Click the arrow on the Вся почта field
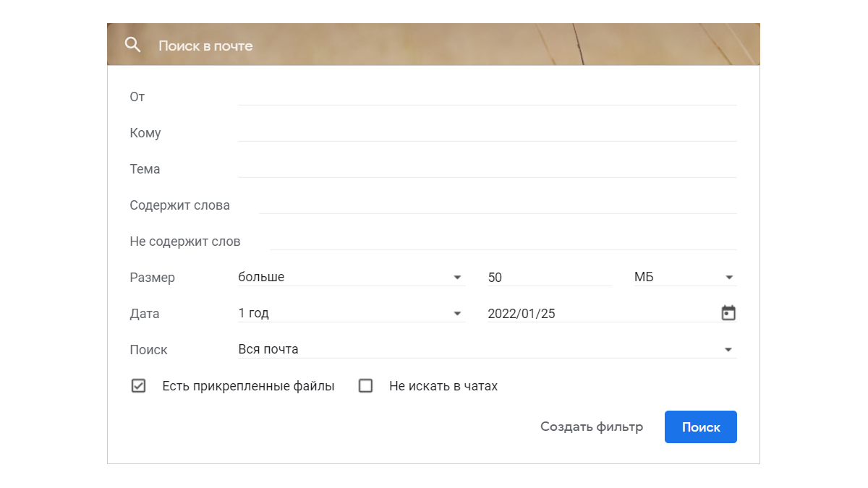Viewport: 868px width, 488px height. click(x=728, y=349)
